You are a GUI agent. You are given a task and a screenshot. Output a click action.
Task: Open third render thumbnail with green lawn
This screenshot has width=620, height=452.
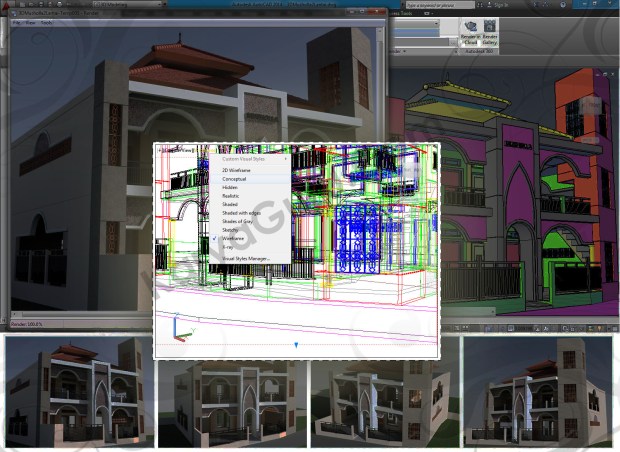[385, 403]
